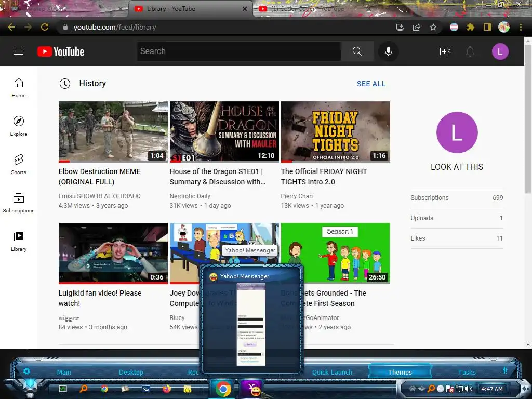Click the search magnifier button

357,51
